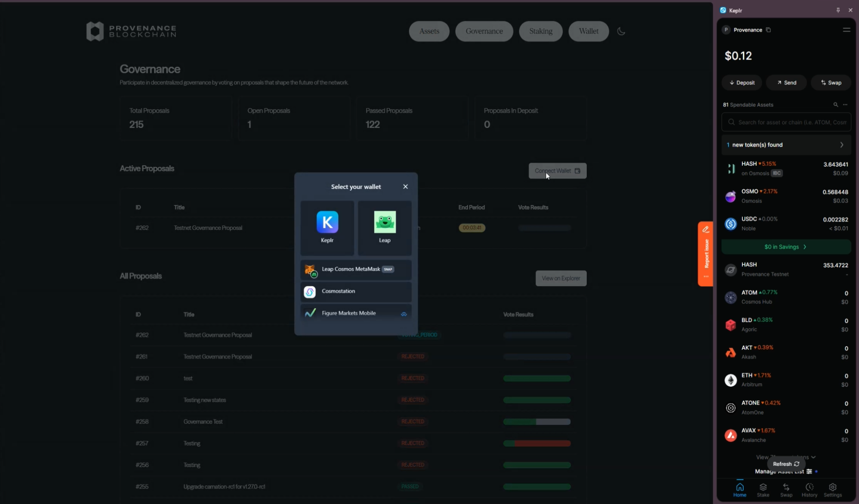Click proposal #257 vote results bar
859x504 pixels.
point(536,443)
